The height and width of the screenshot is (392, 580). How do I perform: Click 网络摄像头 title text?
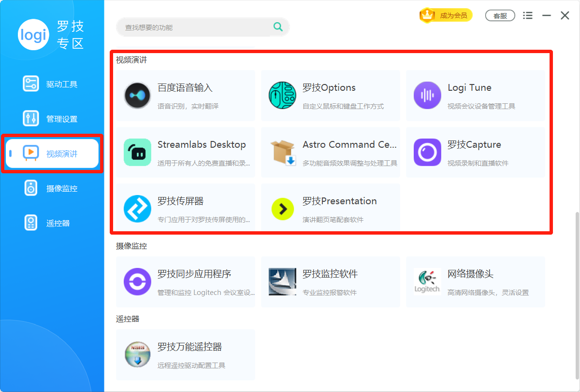tap(470, 274)
